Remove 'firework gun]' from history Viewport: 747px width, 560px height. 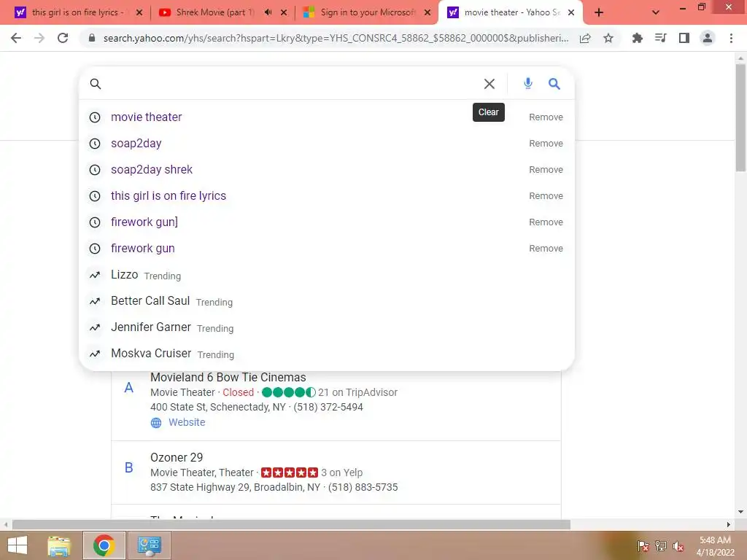546,222
